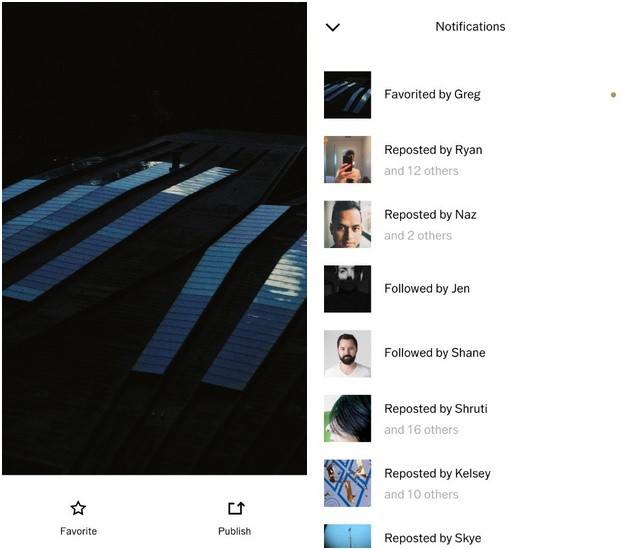Viewport: 635px width, 550px height.
Task: Click the Favorite star icon
Action: pyautogui.click(x=78, y=508)
